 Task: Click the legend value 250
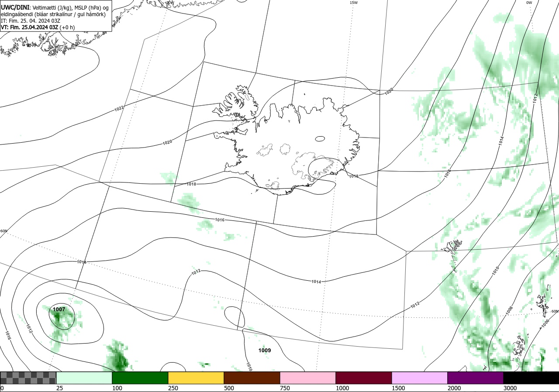[x=173, y=388]
